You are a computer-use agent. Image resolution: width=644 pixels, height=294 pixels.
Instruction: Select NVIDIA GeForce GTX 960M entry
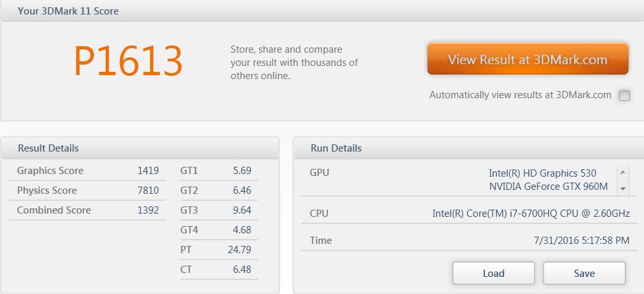(x=548, y=187)
